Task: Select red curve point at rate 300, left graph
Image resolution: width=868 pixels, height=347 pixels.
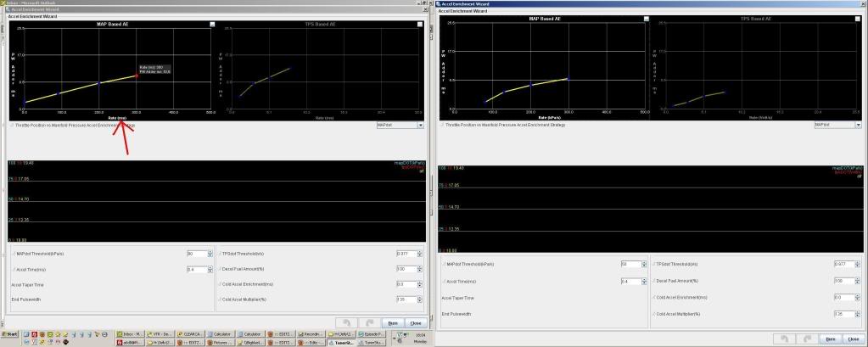Action: coord(137,76)
